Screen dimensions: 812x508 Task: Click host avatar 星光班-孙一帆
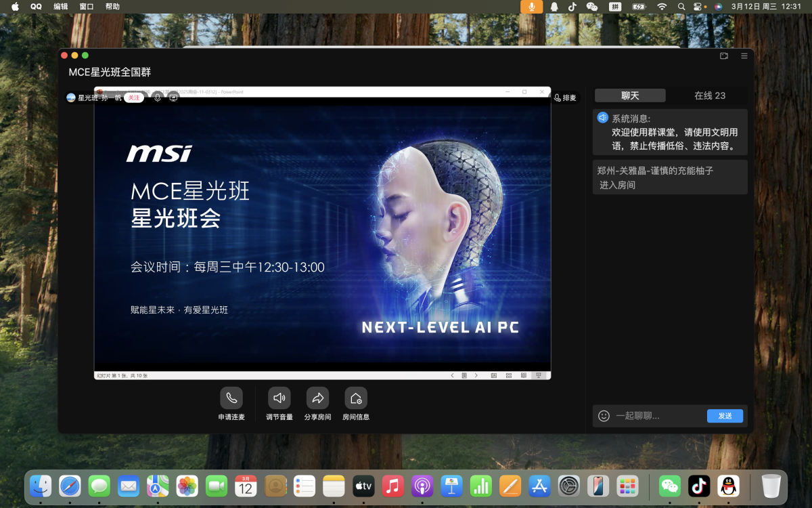[x=71, y=98]
